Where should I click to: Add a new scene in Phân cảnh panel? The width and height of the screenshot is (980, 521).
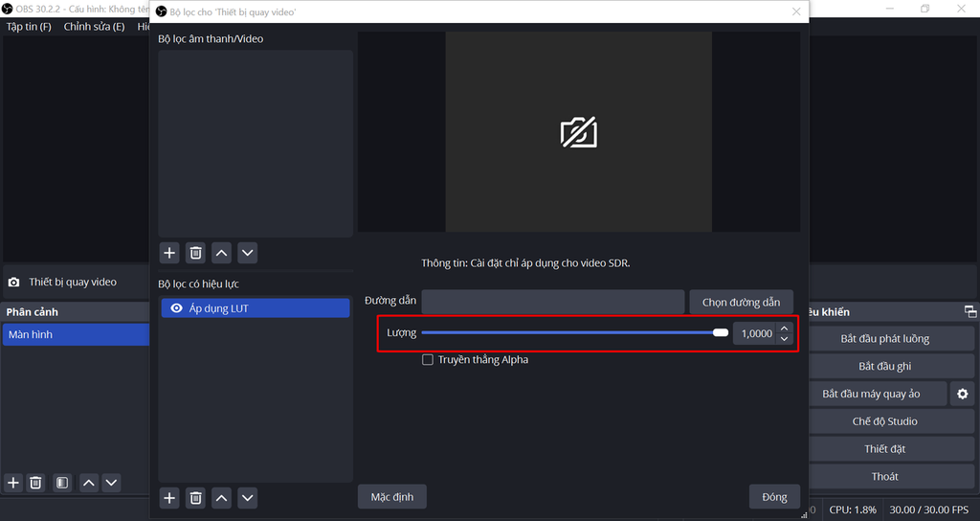tap(13, 483)
